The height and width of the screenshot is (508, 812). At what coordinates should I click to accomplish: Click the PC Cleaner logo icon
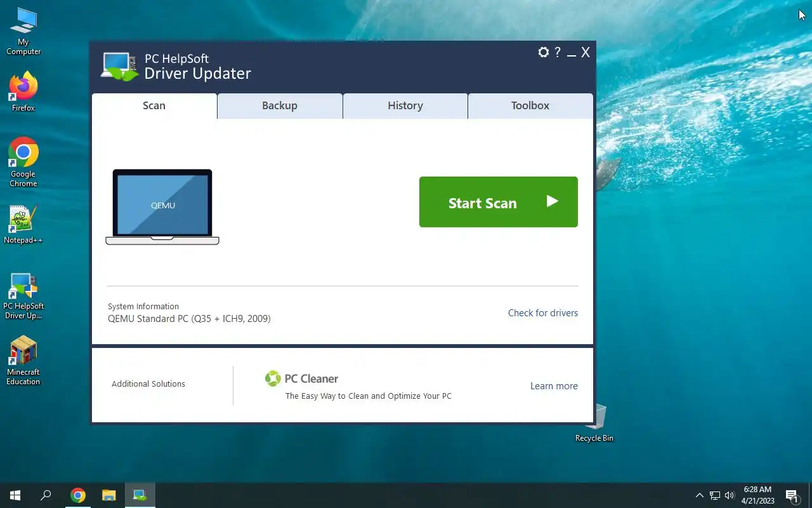point(273,378)
